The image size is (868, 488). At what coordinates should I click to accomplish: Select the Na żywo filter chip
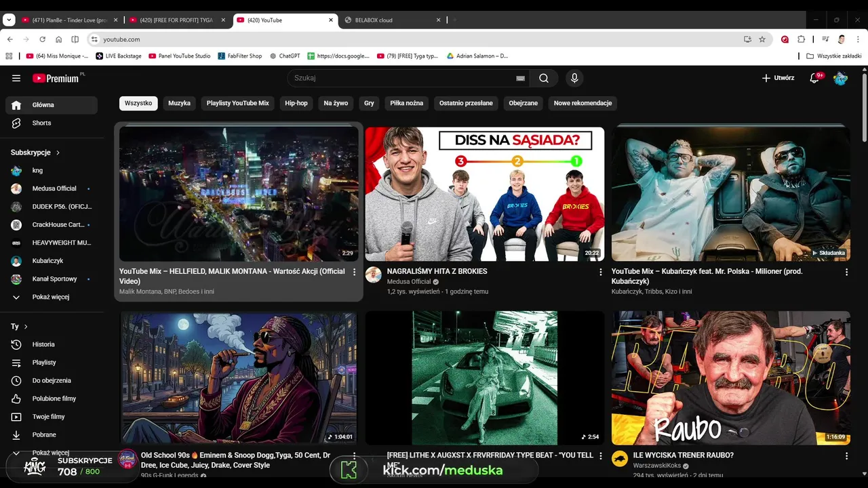(336, 103)
